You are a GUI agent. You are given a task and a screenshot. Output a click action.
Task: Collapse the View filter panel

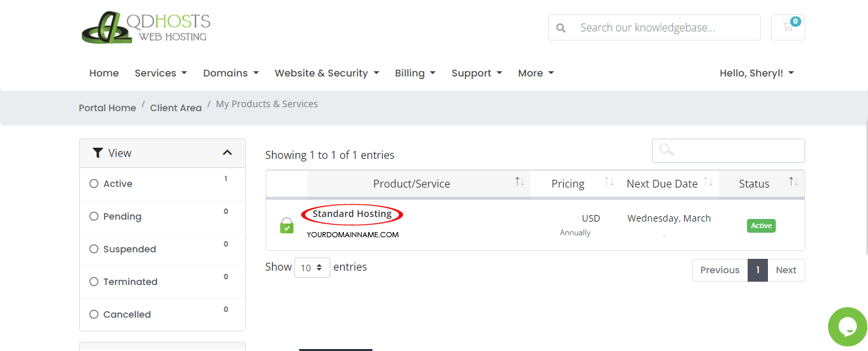click(227, 153)
